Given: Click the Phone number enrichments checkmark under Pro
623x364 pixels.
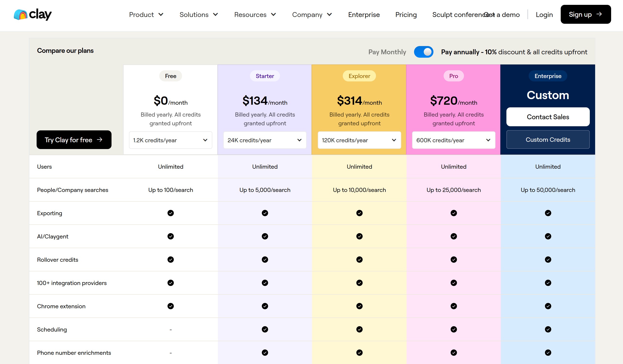Looking at the screenshot, I should click(x=454, y=352).
